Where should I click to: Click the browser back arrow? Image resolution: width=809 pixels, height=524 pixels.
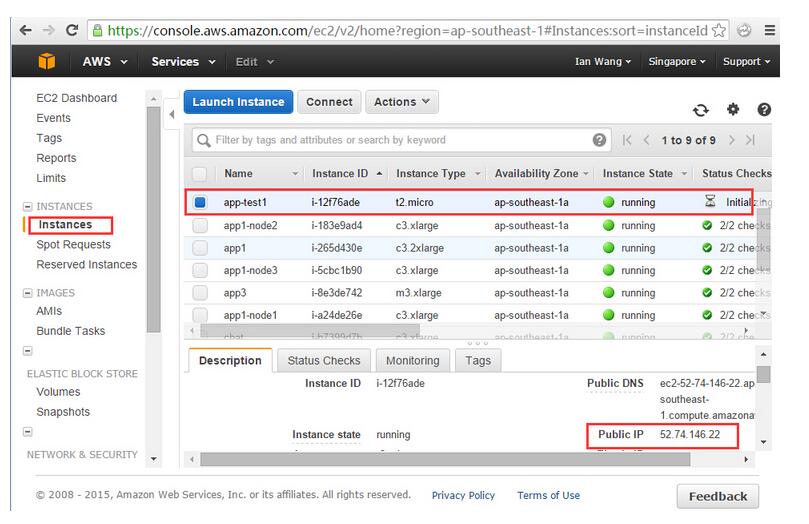tap(25, 30)
